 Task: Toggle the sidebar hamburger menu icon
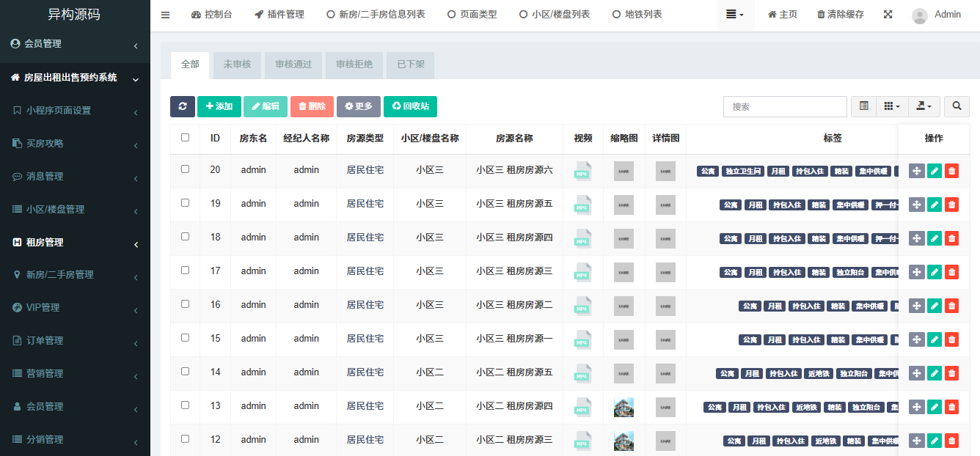pyautogui.click(x=165, y=15)
